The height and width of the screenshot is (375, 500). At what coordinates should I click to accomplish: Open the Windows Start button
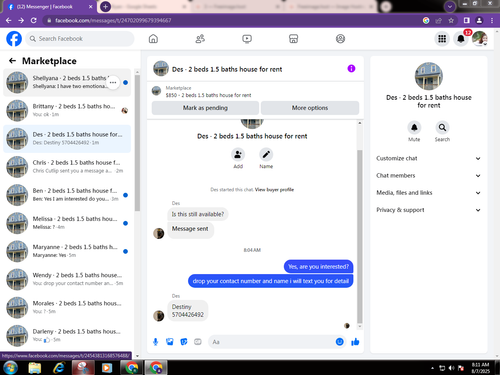[x=10, y=368]
